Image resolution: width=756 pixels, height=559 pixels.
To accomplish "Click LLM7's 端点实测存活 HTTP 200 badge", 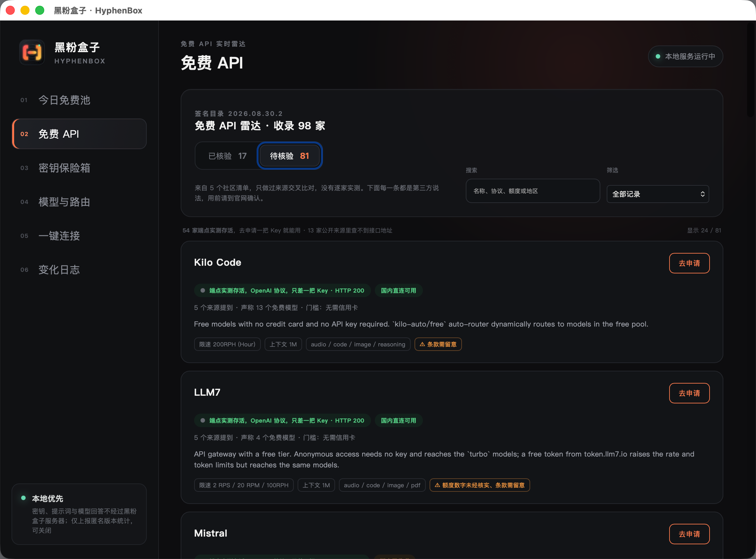I will pyautogui.click(x=282, y=421).
